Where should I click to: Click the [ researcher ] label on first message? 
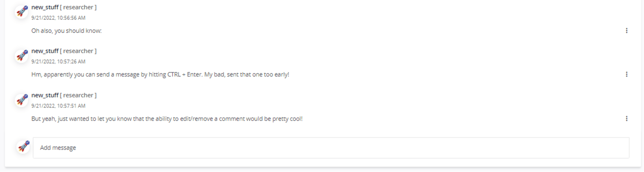78,7
